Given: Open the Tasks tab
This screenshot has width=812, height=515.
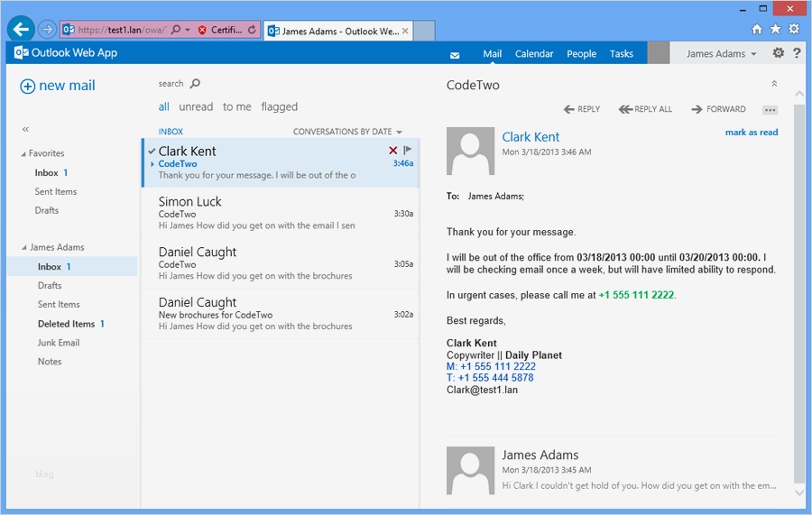Looking at the screenshot, I should (621, 54).
